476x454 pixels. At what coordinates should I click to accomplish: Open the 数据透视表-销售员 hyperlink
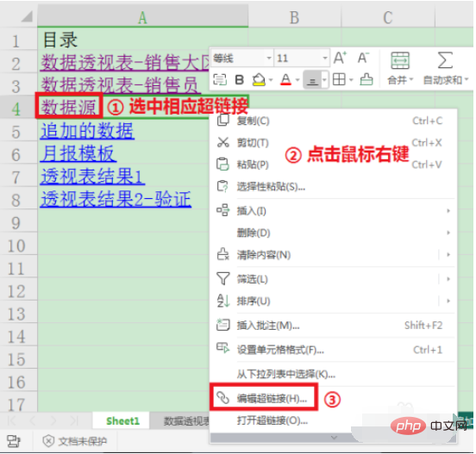pos(120,85)
